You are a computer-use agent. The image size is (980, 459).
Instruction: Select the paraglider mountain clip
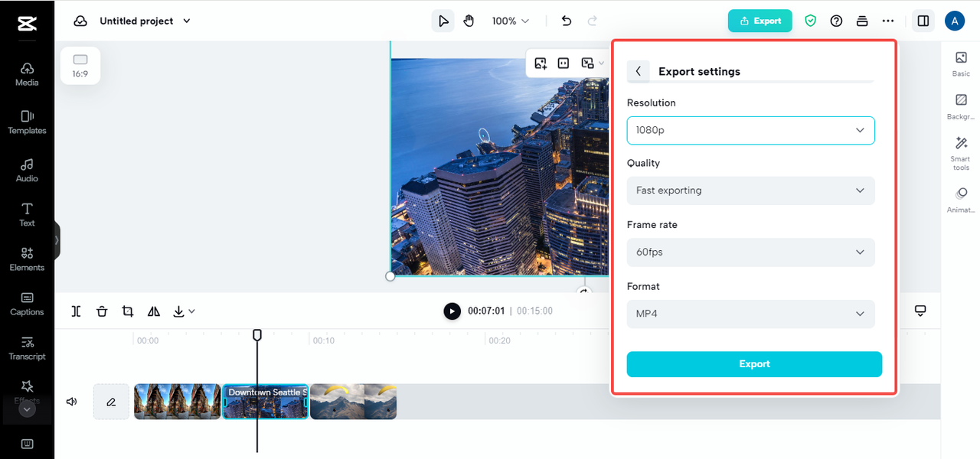(x=353, y=402)
